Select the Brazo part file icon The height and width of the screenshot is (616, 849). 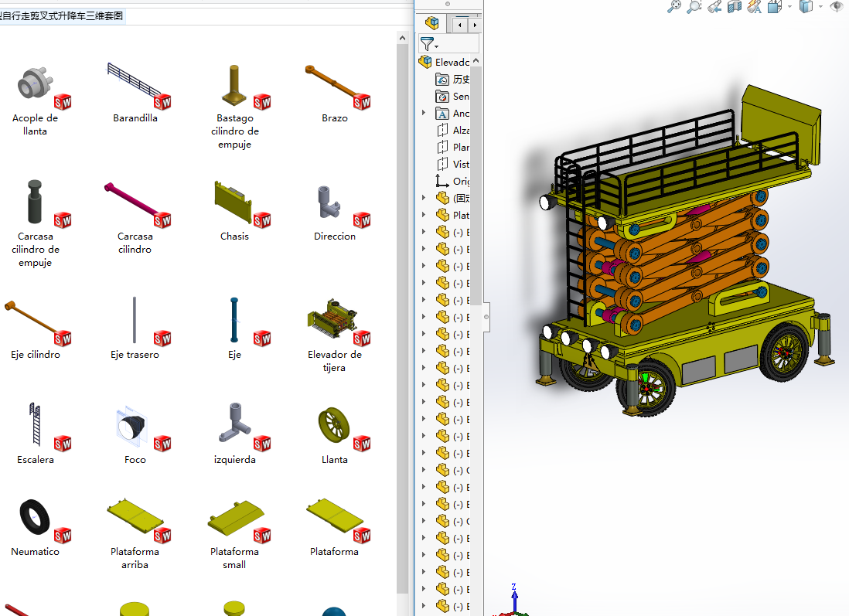click(x=337, y=86)
